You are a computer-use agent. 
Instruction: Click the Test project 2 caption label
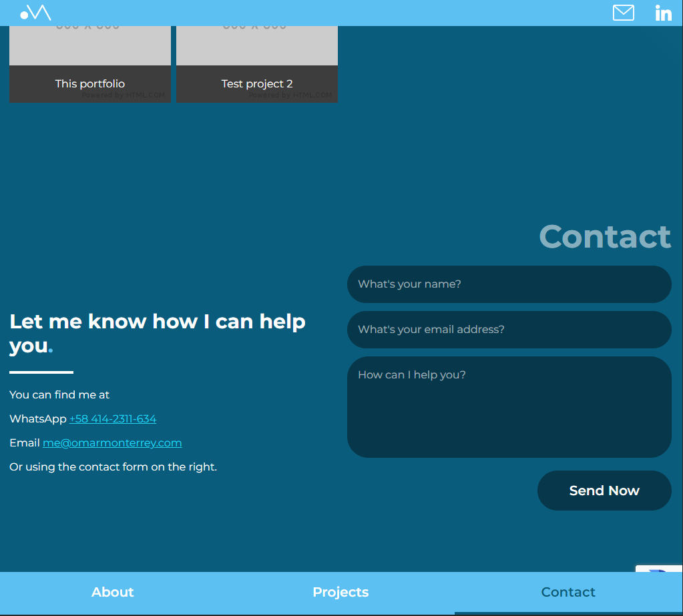tap(256, 84)
